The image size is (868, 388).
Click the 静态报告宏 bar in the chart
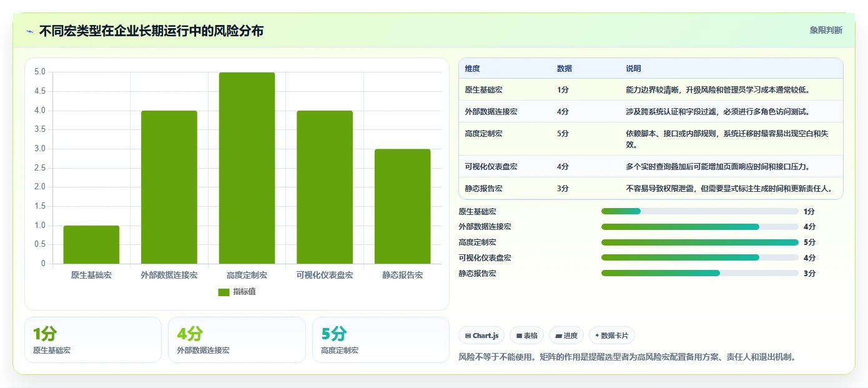coord(402,206)
